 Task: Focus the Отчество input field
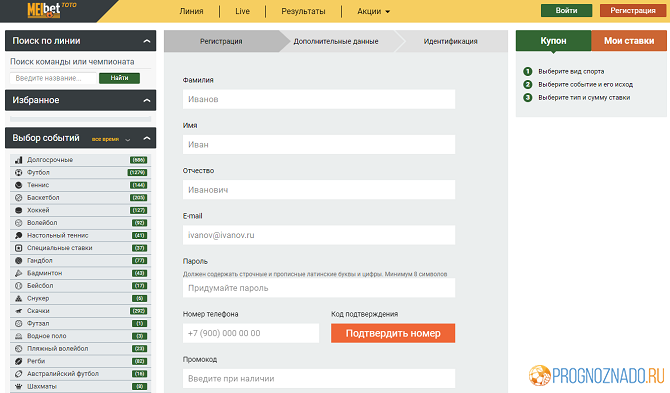pos(319,190)
